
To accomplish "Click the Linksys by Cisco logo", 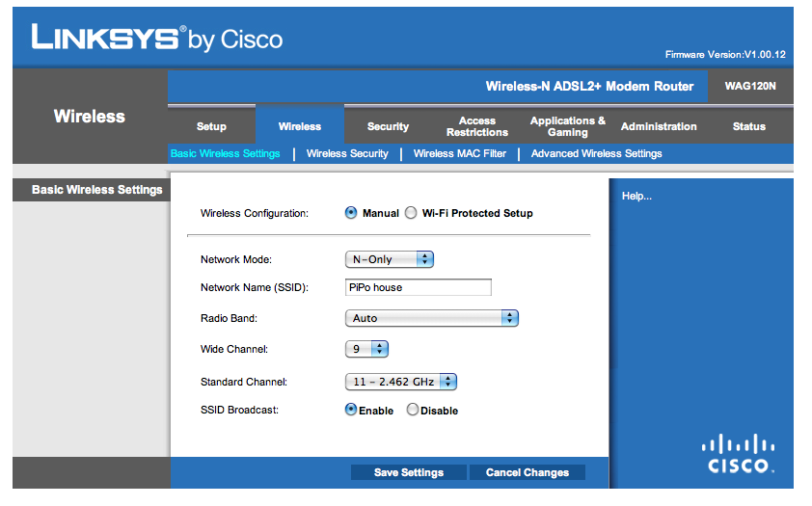I will tap(157, 38).
